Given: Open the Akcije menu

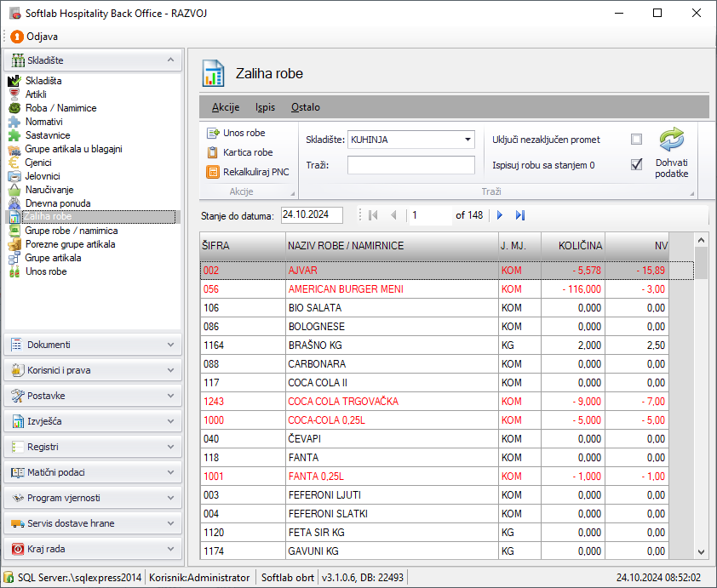Looking at the screenshot, I should [x=226, y=107].
